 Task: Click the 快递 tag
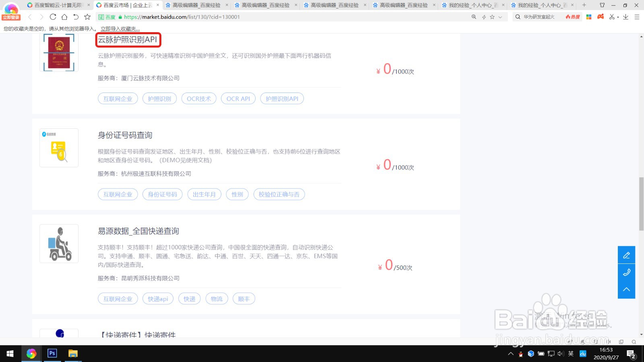click(x=190, y=299)
